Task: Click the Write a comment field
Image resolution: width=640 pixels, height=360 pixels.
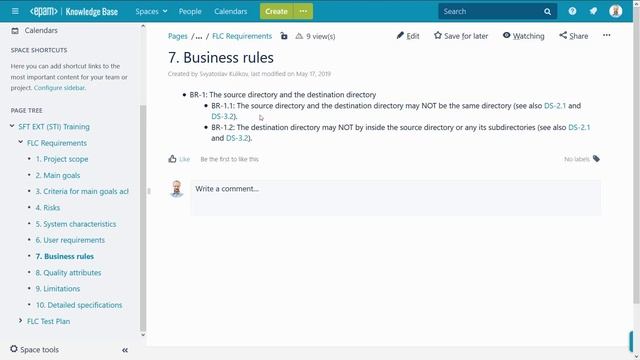Action: 395,198
